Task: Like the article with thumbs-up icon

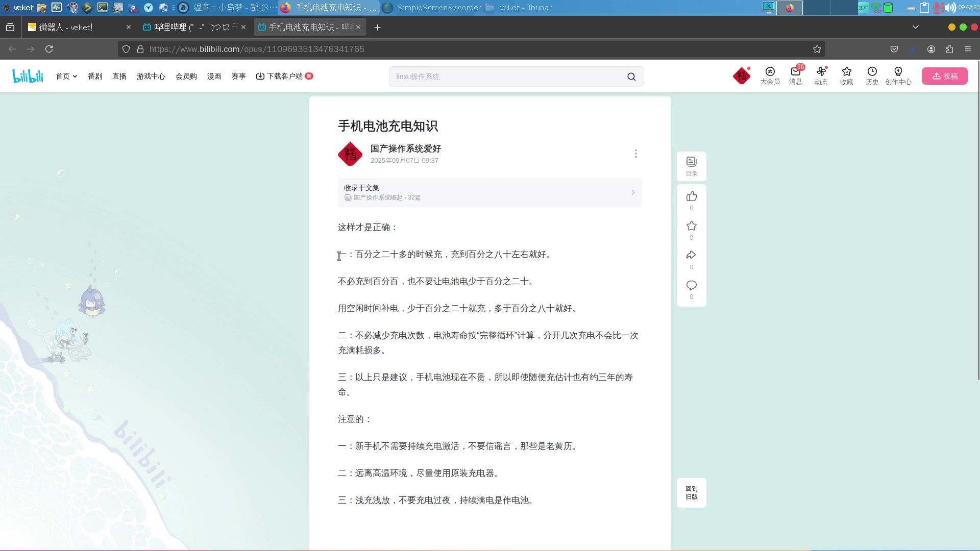Action: coord(691,196)
